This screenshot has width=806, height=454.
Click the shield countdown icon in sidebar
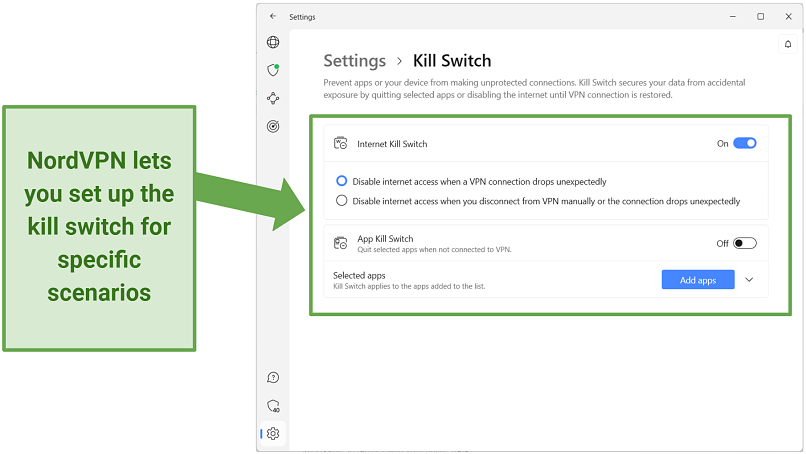click(273, 406)
